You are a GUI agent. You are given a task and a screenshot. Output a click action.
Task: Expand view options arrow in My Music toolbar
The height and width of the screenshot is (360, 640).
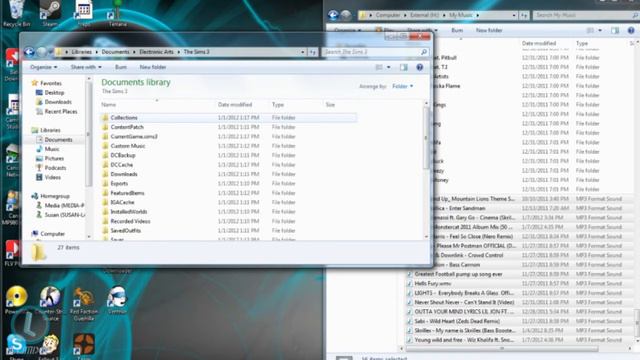point(600,30)
